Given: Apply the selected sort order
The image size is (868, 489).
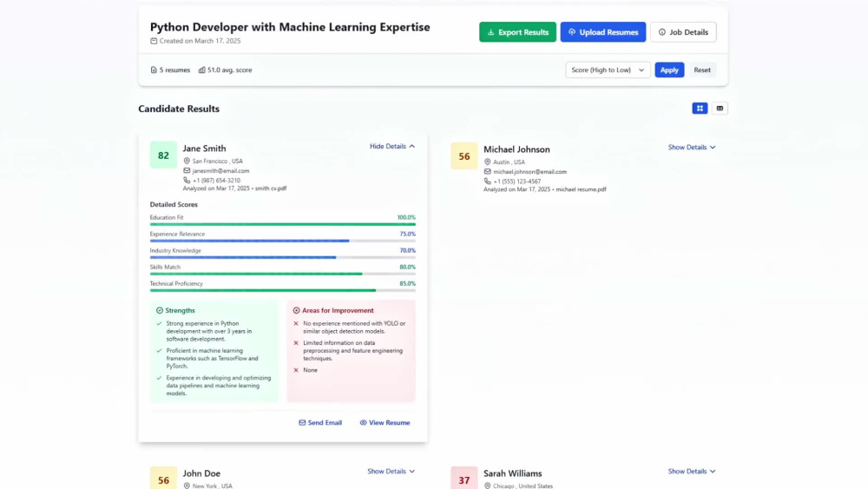Looking at the screenshot, I should click(x=669, y=69).
